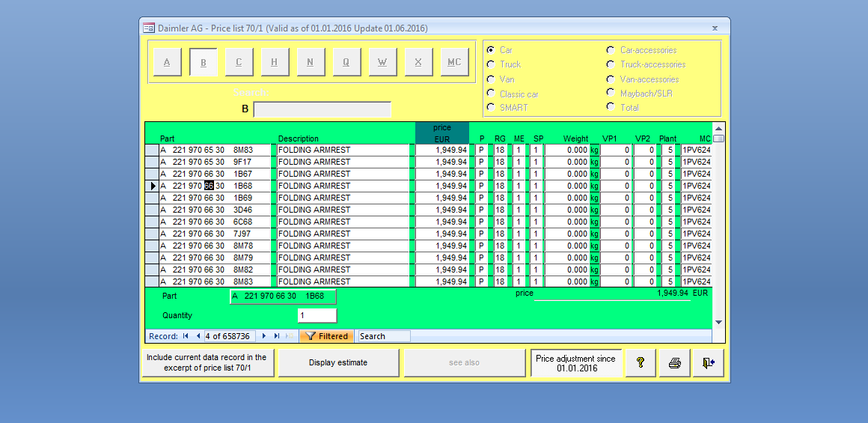Click the price EUR column header
This screenshot has height=423, width=868.
click(x=441, y=133)
